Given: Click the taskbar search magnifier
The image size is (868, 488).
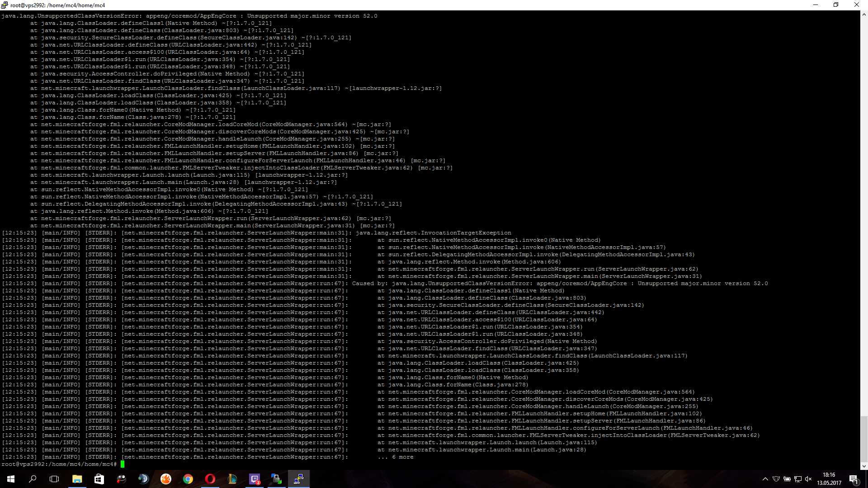Looking at the screenshot, I should (x=33, y=479).
